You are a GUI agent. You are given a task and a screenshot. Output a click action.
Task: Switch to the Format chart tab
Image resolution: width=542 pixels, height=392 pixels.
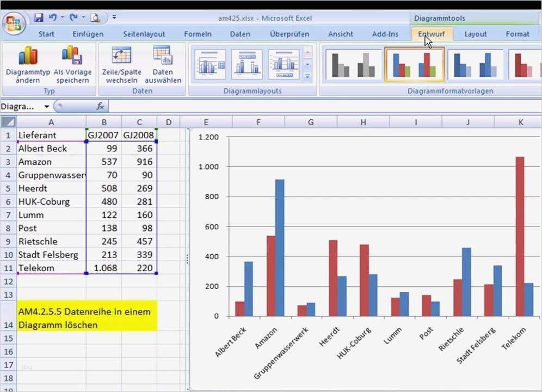tap(517, 34)
